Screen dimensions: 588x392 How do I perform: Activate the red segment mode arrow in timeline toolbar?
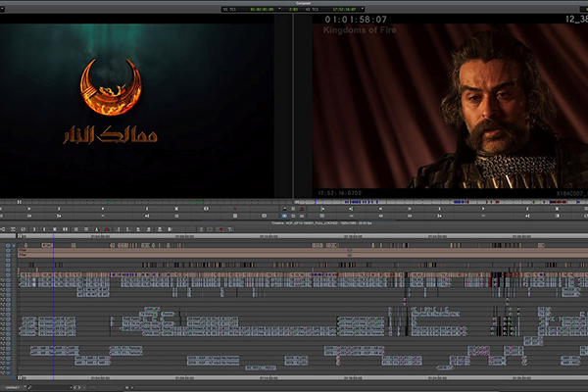click(x=220, y=229)
